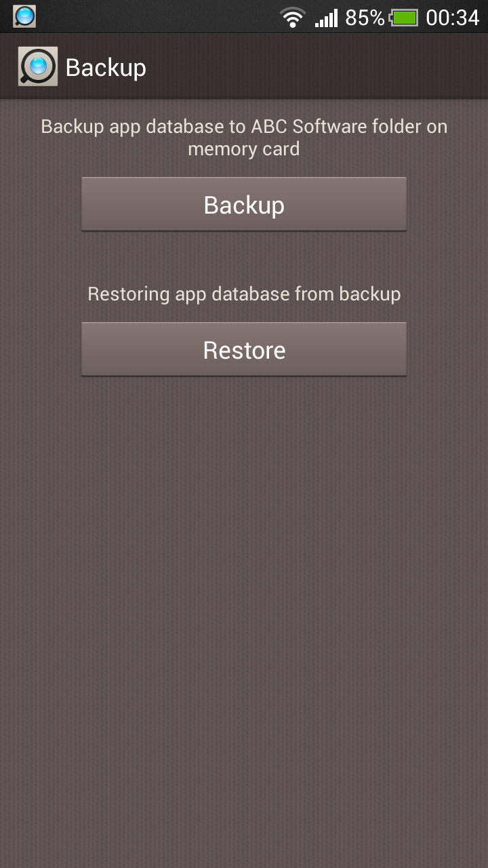Image resolution: width=488 pixels, height=868 pixels.
Task: Start database backup with the Backup button
Action: [x=244, y=204]
